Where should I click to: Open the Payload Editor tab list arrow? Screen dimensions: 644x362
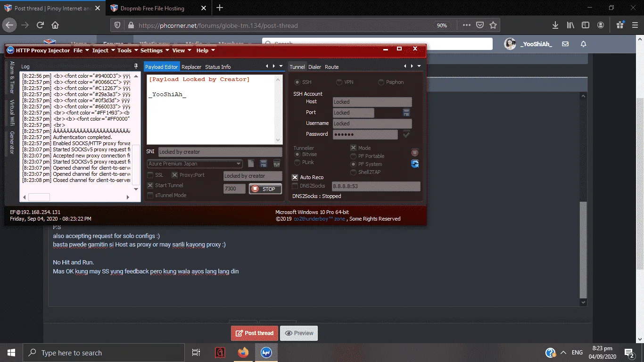[x=281, y=66]
